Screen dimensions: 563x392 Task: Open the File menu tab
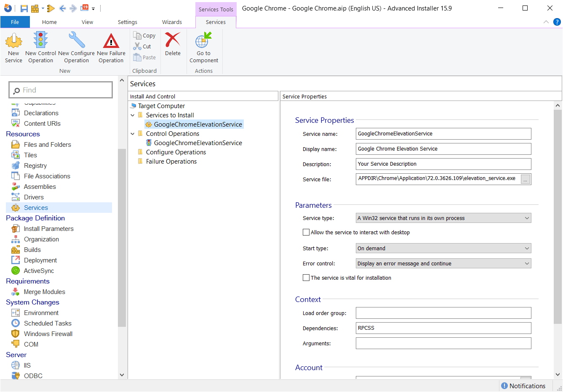(x=15, y=22)
